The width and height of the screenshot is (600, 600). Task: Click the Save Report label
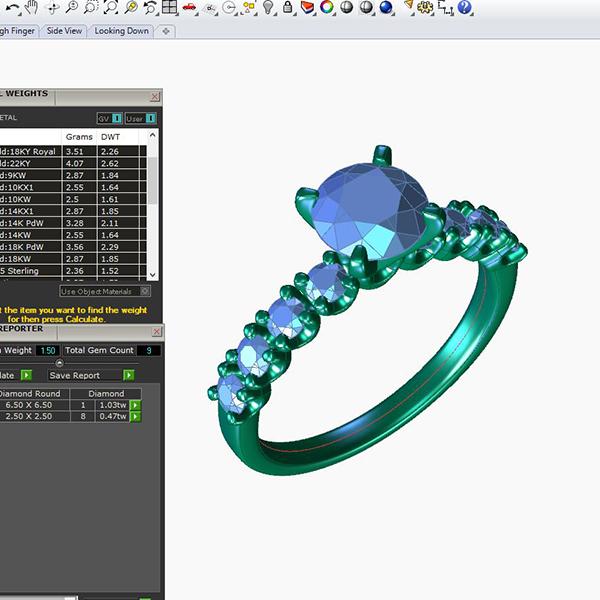[x=75, y=375]
